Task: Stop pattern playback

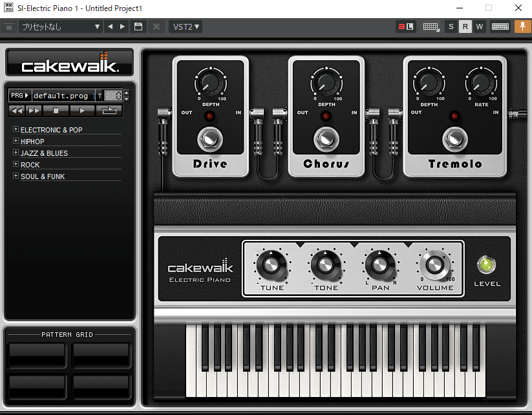Action: [56, 111]
